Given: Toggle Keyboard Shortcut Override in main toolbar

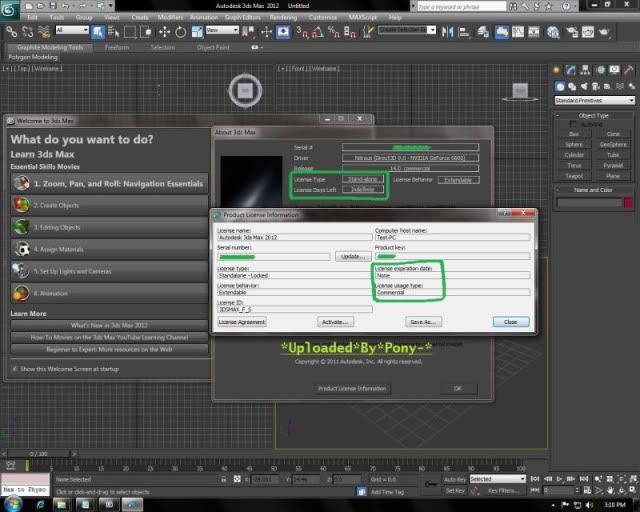Looking at the screenshot, I should (x=283, y=32).
